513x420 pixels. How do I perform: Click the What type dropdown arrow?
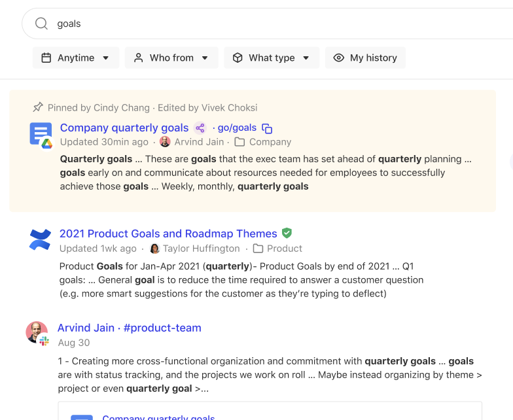click(x=306, y=58)
